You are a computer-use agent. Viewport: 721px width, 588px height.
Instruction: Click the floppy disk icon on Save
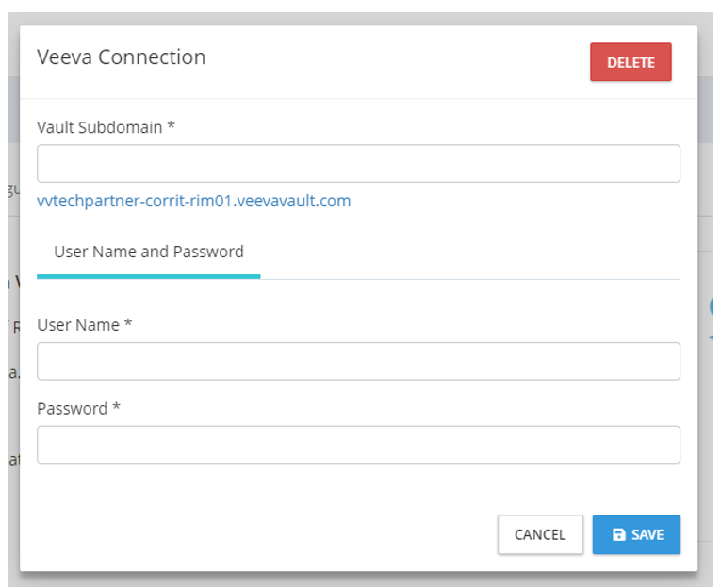point(618,534)
